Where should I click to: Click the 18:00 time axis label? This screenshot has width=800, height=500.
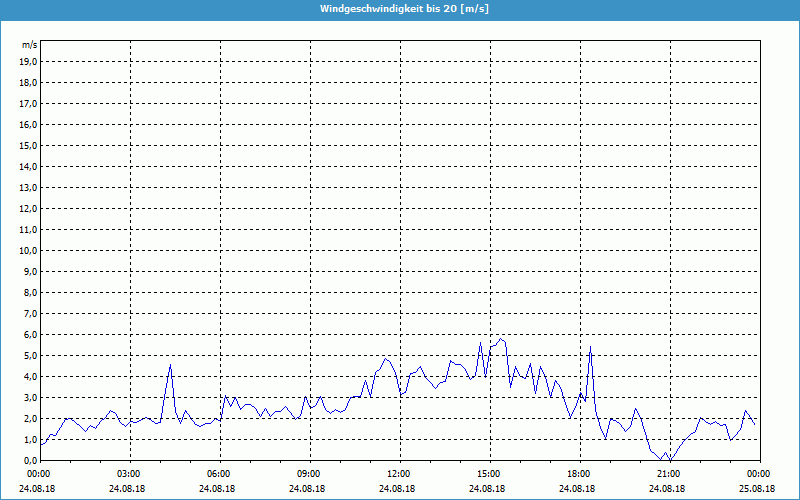coord(578,473)
